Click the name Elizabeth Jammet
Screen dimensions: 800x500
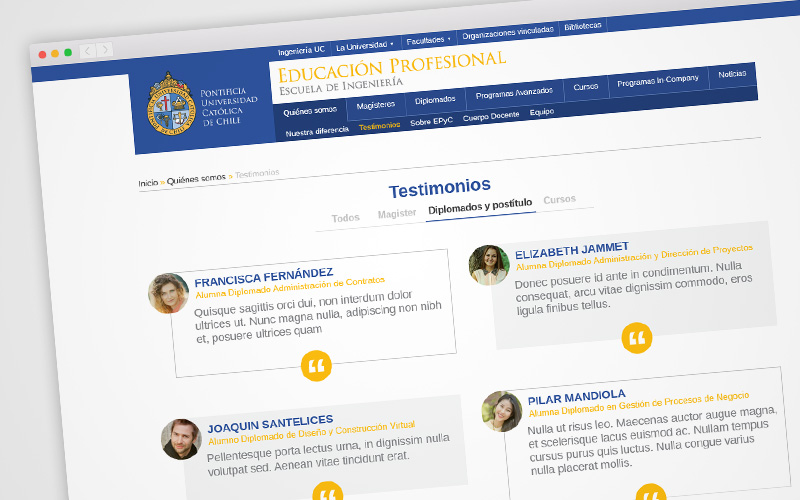click(572, 251)
